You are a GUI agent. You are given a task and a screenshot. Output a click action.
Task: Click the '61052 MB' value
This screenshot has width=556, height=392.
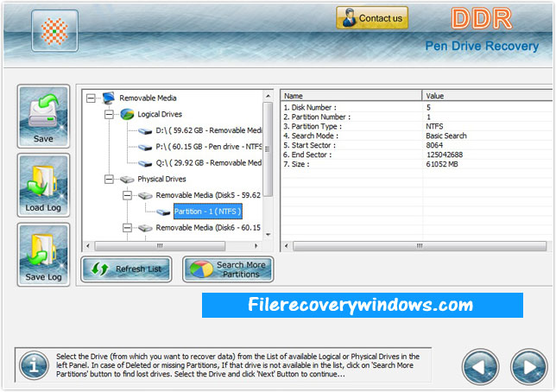[442, 164]
